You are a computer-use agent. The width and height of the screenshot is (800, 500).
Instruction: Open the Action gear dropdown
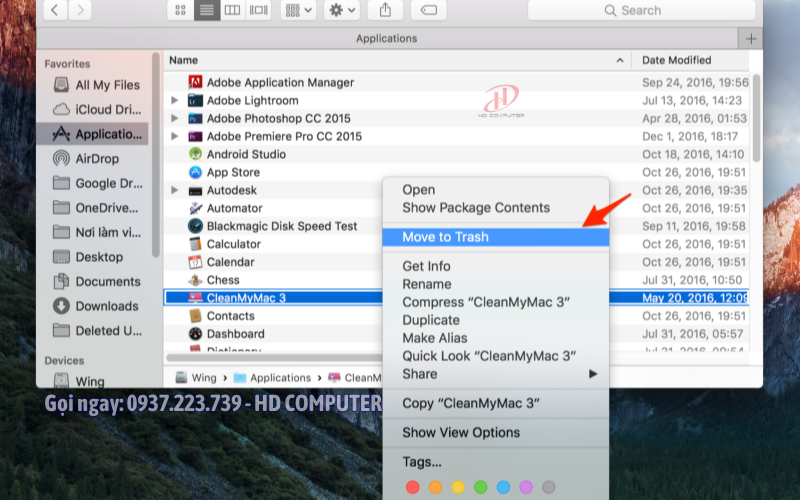(x=342, y=10)
